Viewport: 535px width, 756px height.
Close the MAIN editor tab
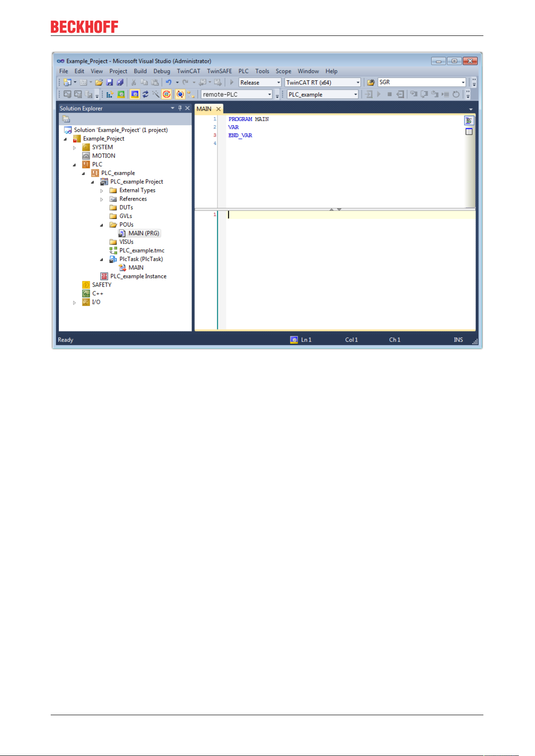point(219,109)
